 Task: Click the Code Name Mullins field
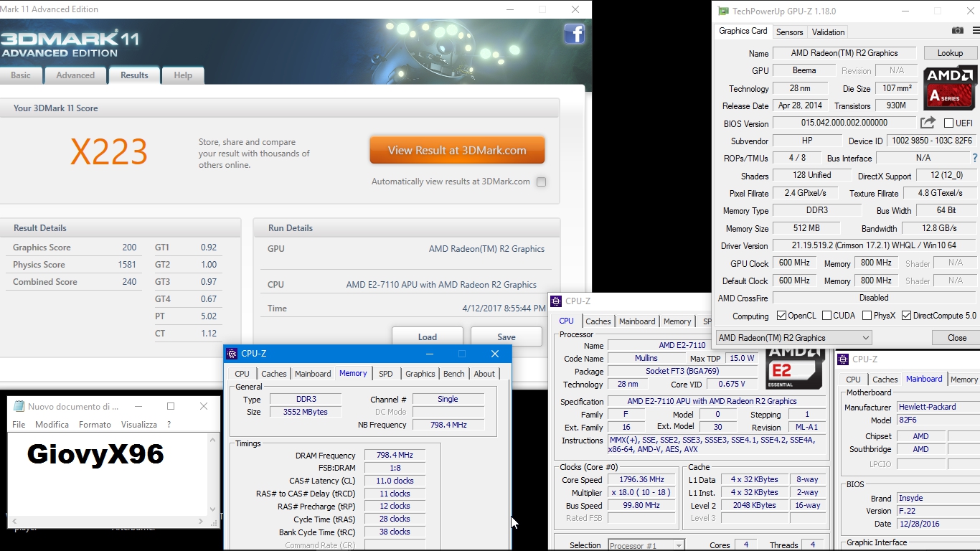point(646,358)
